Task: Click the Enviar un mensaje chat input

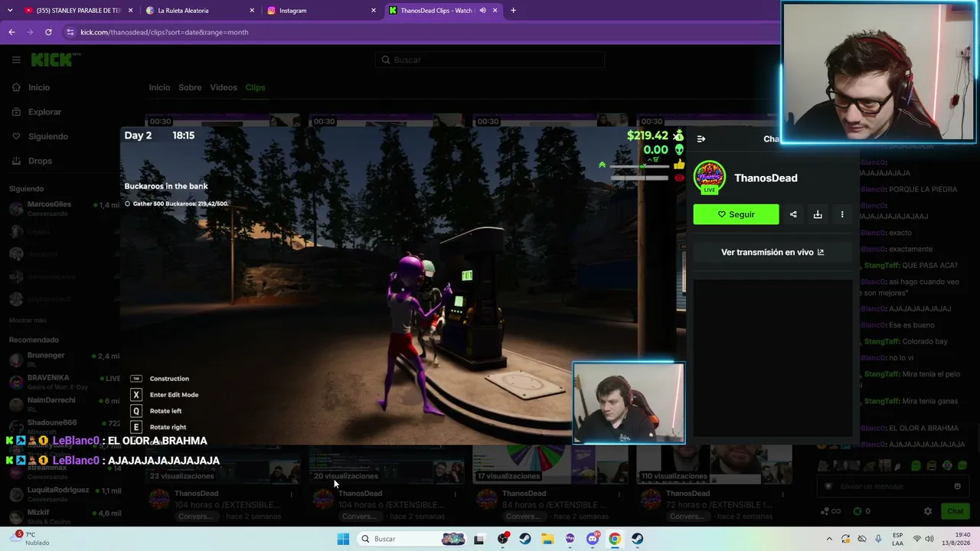Action: coord(892,486)
